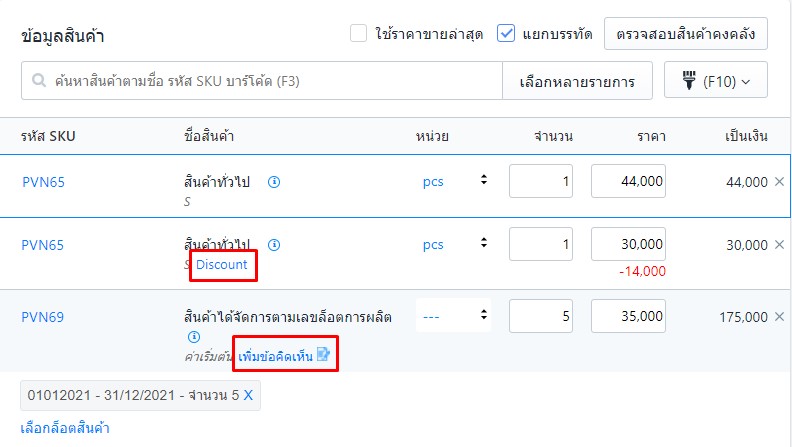This screenshot has height=447, width=792.
Task: Change unit selector on second PVN65 row
Action: pyautogui.click(x=455, y=244)
